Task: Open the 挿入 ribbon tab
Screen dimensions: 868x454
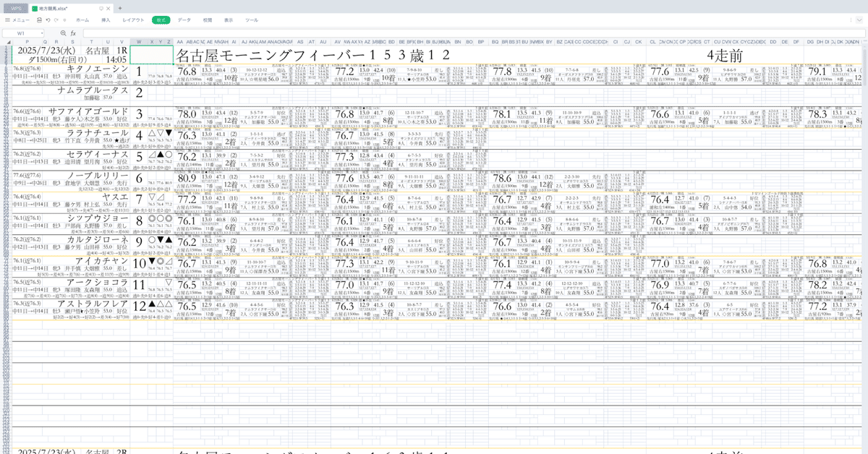Action: coord(106,20)
